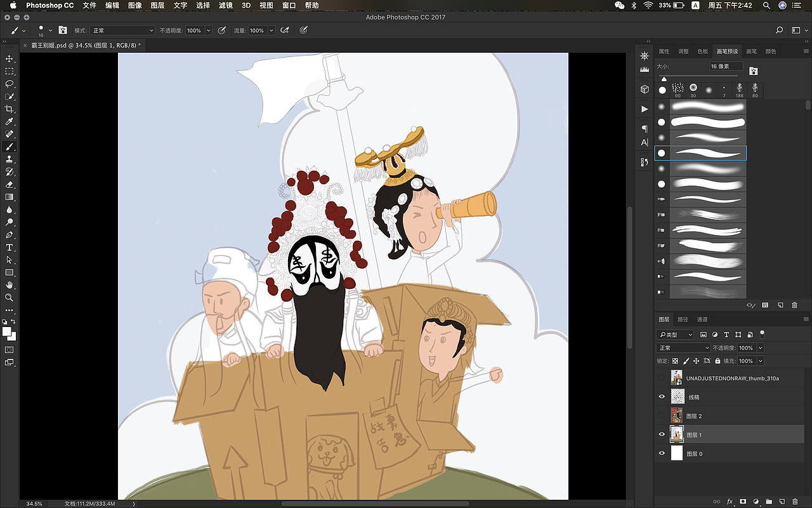Select the Eraser tool
Viewport: 812px width, 508px height.
10,184
